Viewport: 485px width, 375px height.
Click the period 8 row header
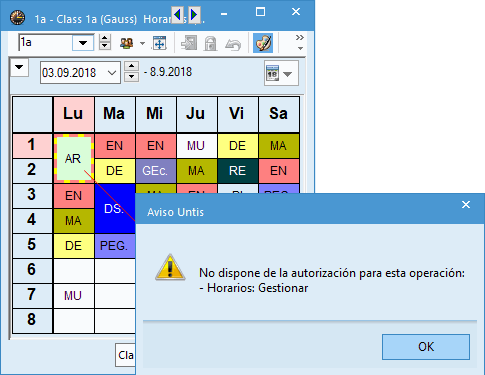click(x=32, y=321)
